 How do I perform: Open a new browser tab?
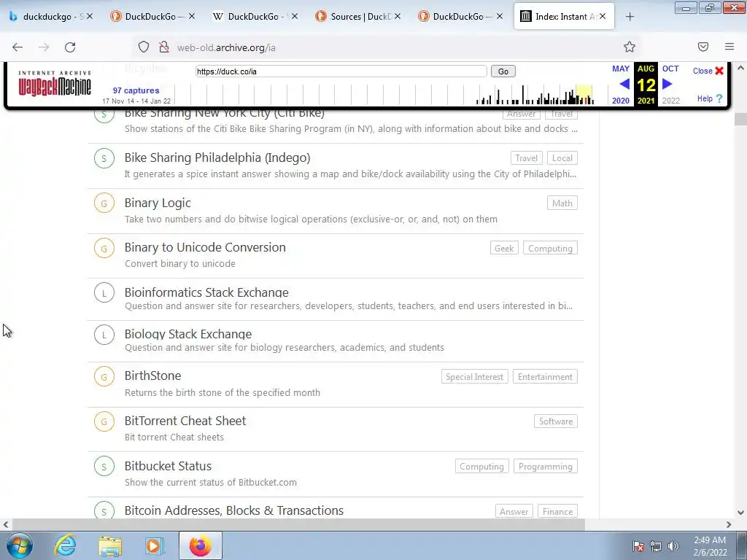click(630, 17)
